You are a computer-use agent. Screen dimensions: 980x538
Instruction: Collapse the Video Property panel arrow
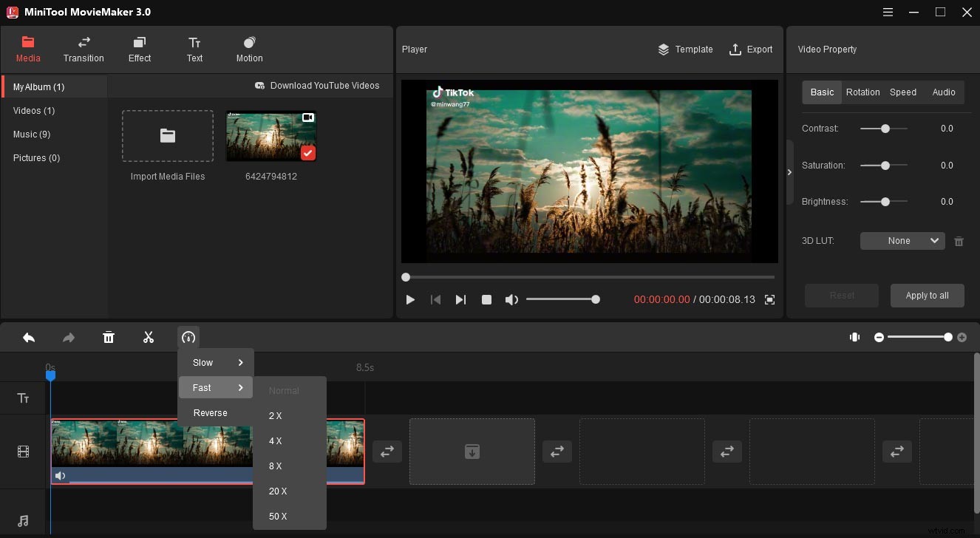click(x=789, y=172)
